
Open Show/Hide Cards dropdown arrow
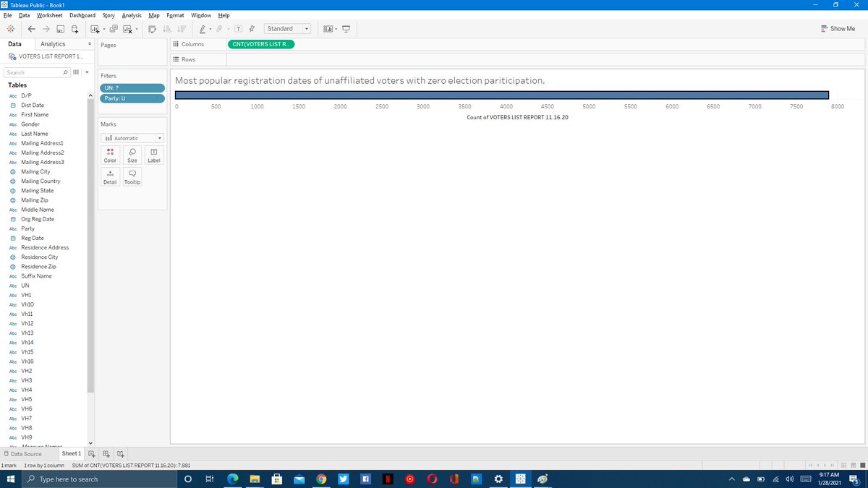click(x=336, y=30)
